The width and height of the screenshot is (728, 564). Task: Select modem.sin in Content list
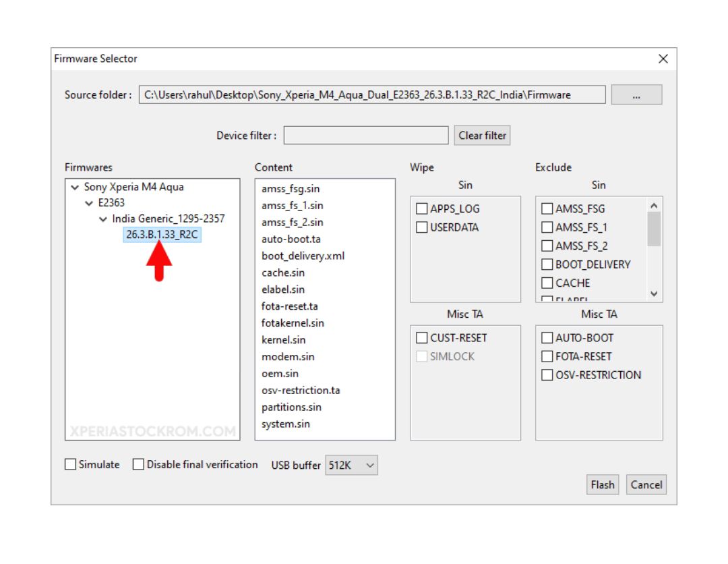288,356
